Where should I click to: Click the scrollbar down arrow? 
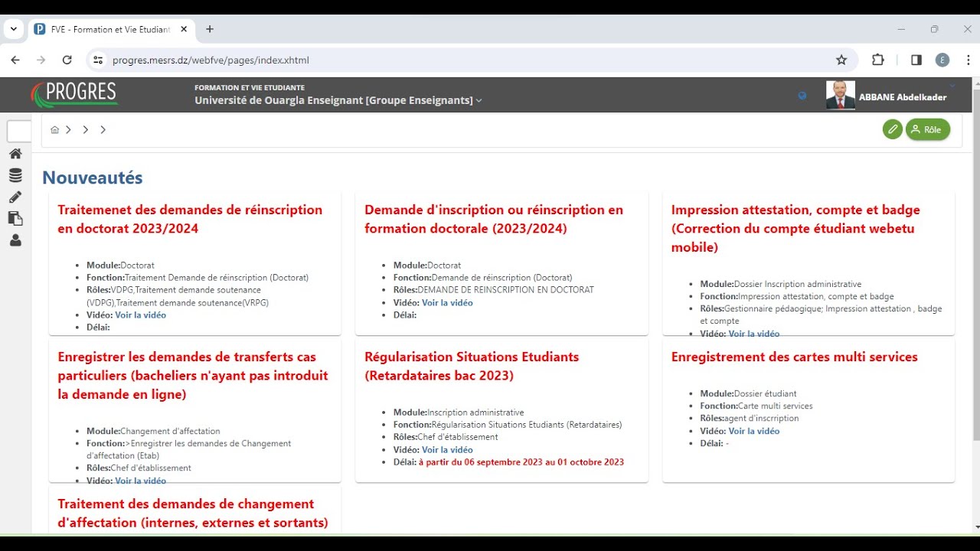975,527
